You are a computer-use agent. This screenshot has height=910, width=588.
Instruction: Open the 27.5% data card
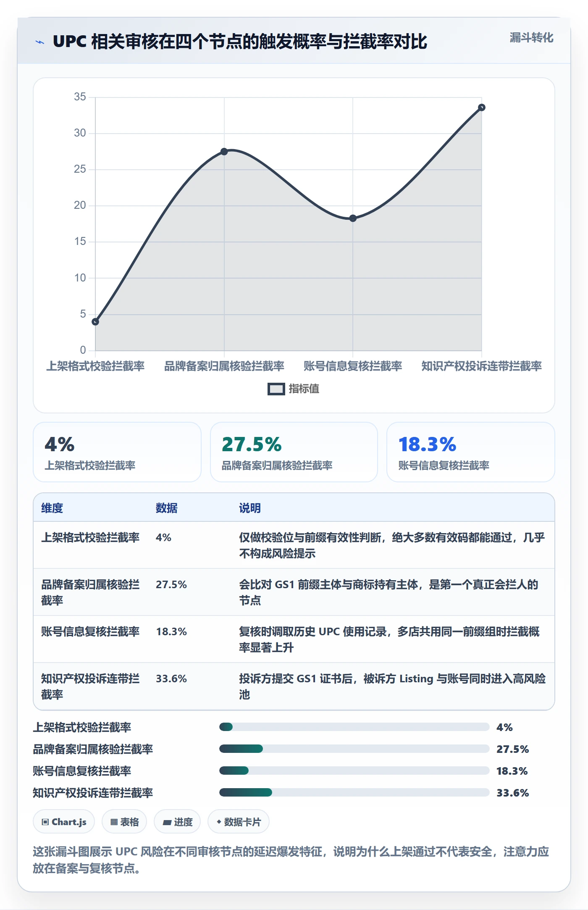click(294, 452)
